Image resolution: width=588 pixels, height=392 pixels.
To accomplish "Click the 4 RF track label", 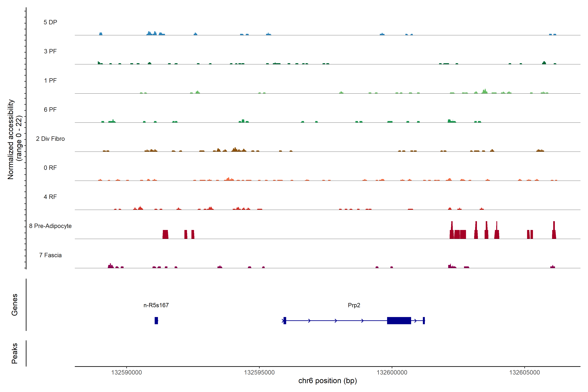I will point(50,197).
